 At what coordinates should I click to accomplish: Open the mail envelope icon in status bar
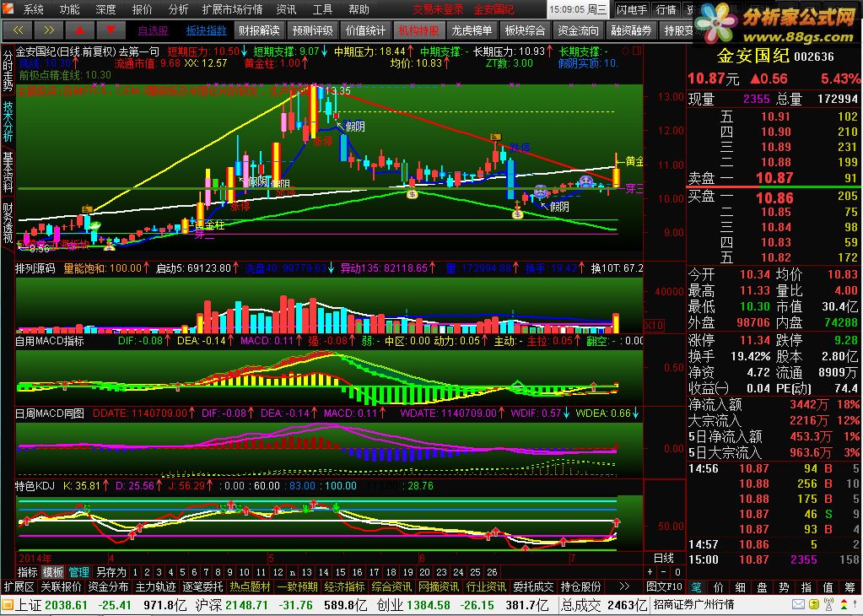coord(798,605)
